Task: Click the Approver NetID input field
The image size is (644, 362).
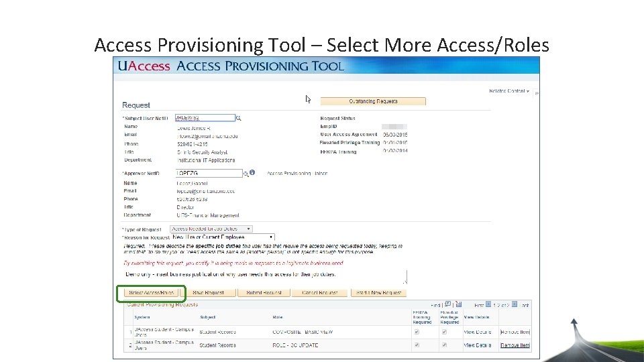Action: (x=209, y=173)
